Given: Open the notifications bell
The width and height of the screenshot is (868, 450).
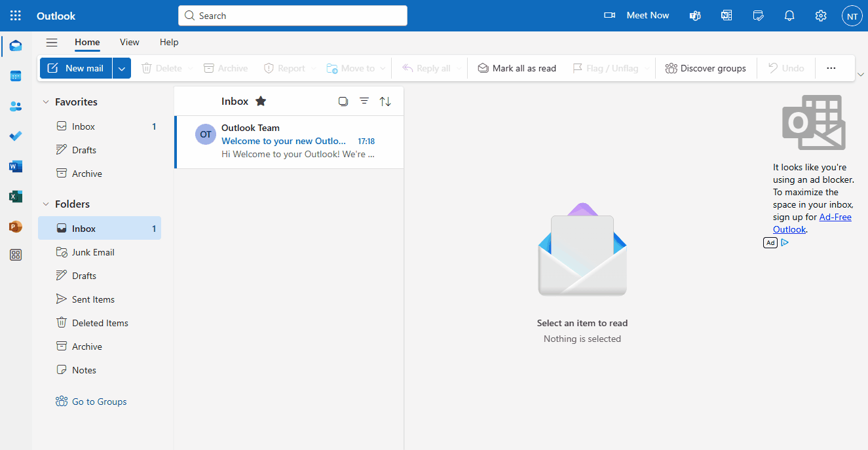Looking at the screenshot, I should pyautogui.click(x=789, y=16).
